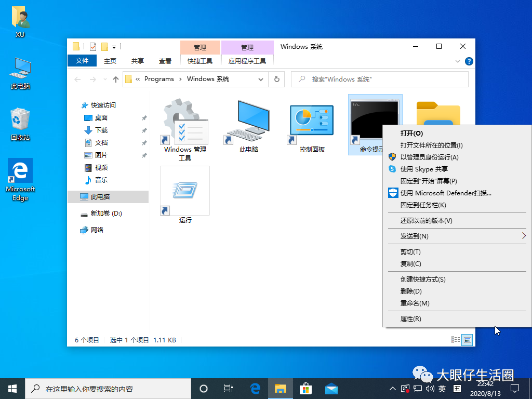Open Explorer help question mark
This screenshot has width=532, height=399.
click(x=469, y=61)
